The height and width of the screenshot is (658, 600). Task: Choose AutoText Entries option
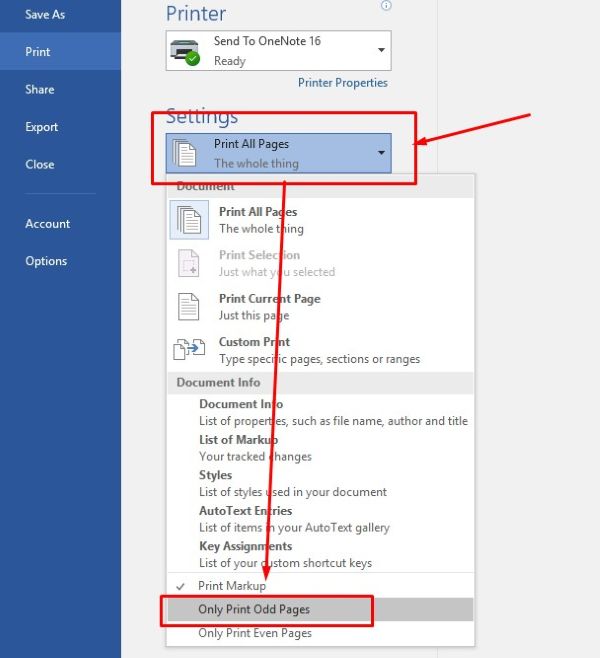click(x=320, y=519)
